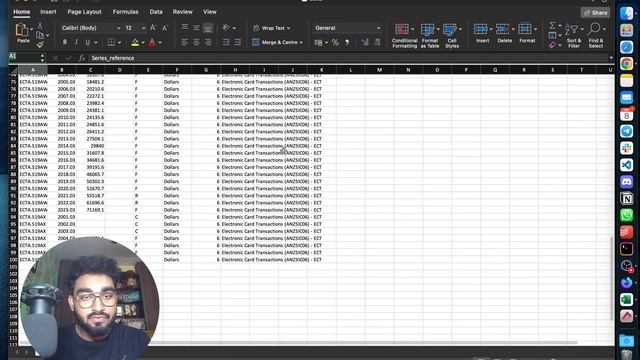Screen dimensions: 640x360
Task: Select the Format Painter brush
Action: (x=40, y=44)
